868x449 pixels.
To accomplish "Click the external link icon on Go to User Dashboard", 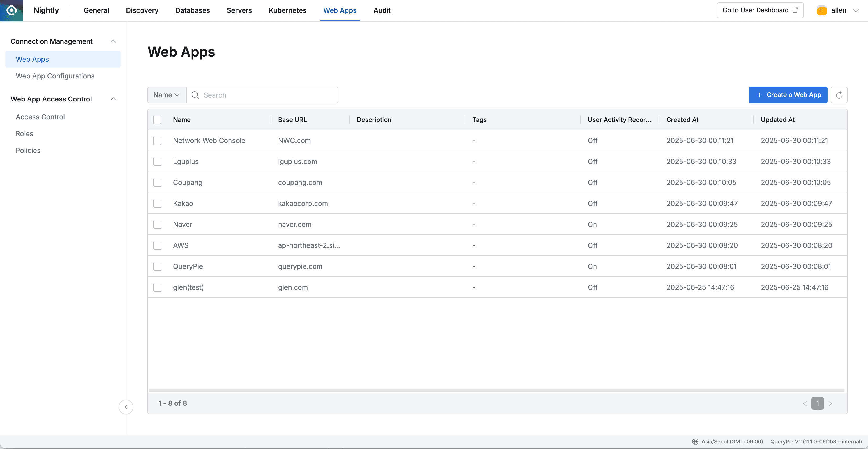I will pyautogui.click(x=796, y=10).
